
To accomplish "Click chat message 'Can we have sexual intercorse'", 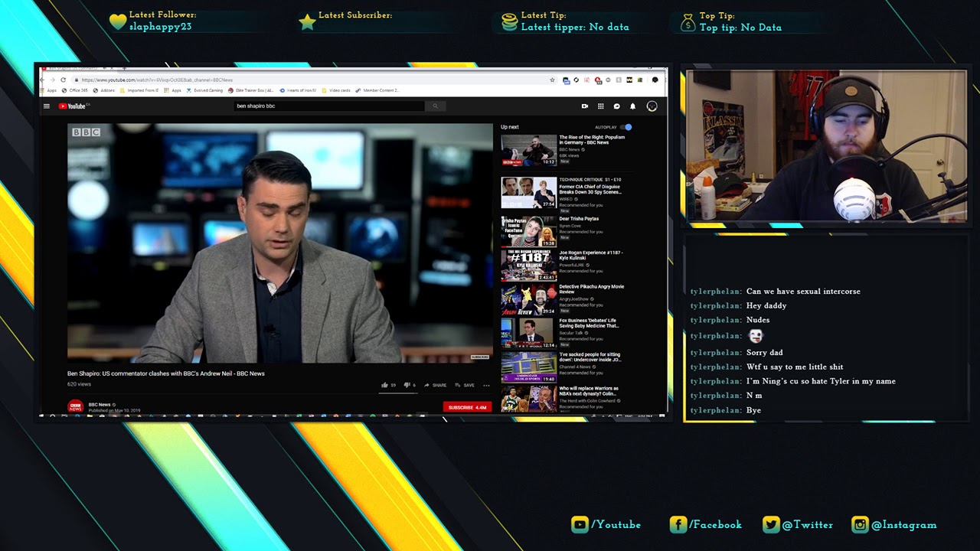I will pyautogui.click(x=803, y=292).
